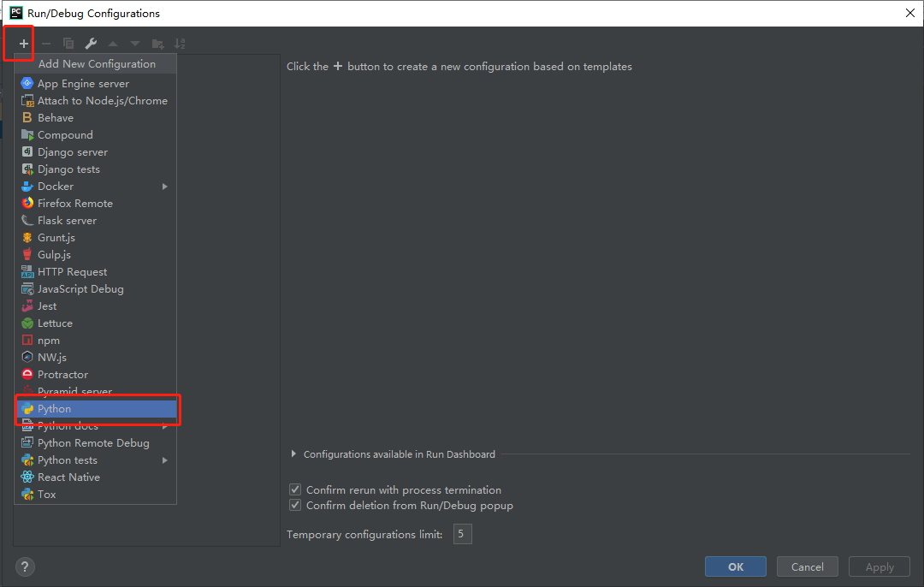Select the highlighted Python configuration
Screen dimensions: 924x587
[x=96, y=408]
